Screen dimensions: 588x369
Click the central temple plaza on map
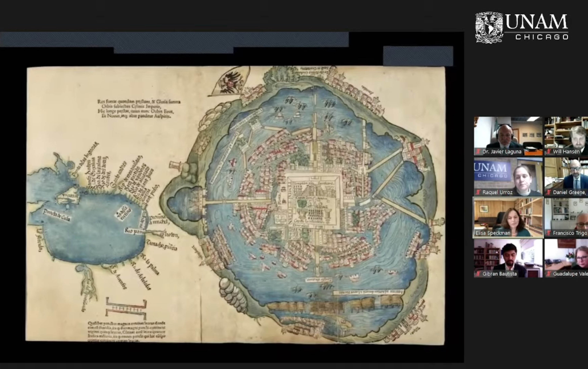[314, 201]
